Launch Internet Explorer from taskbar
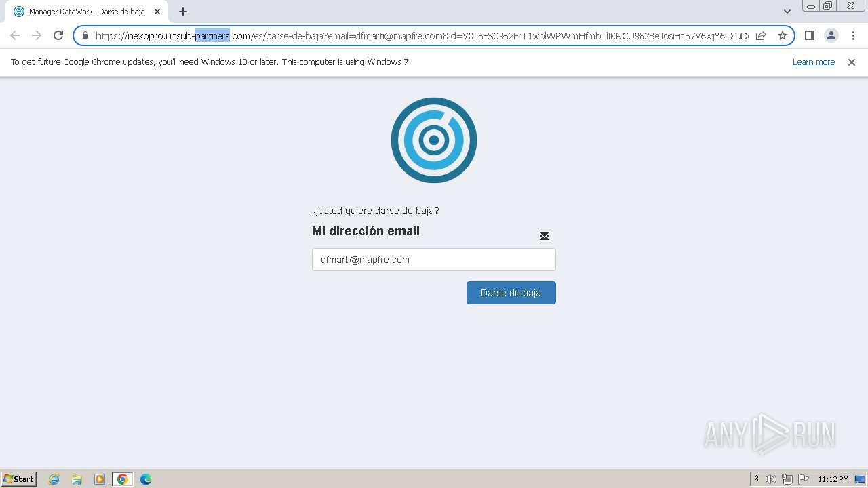 [x=54, y=479]
